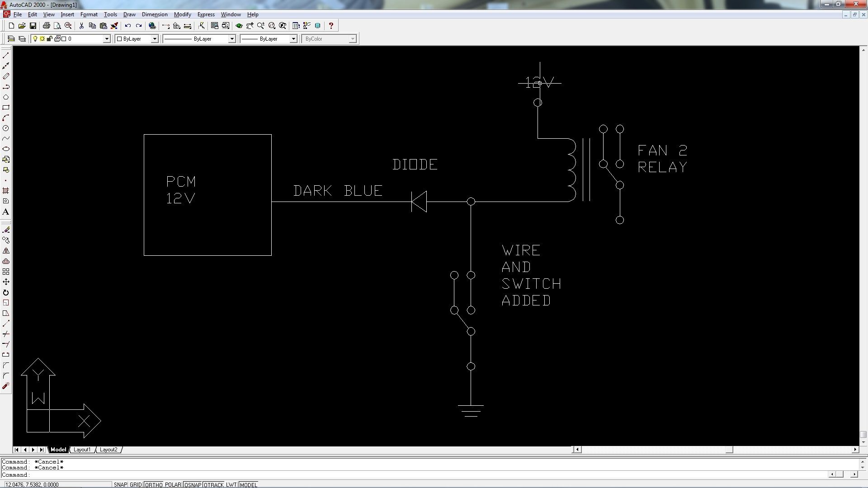Image resolution: width=868 pixels, height=488 pixels.
Task: Click the Erase tool icon
Action: 6,230
